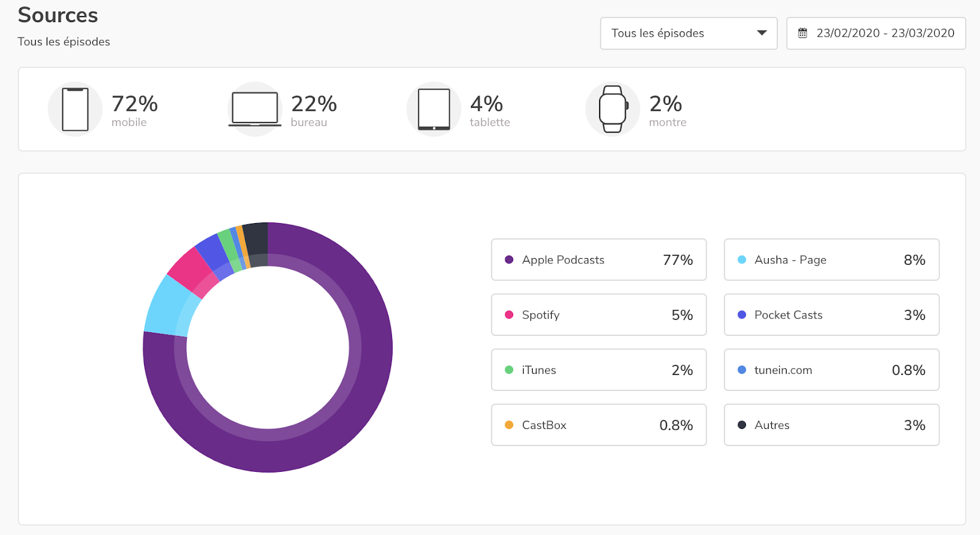Click the calendar icon in date range

pos(802,33)
